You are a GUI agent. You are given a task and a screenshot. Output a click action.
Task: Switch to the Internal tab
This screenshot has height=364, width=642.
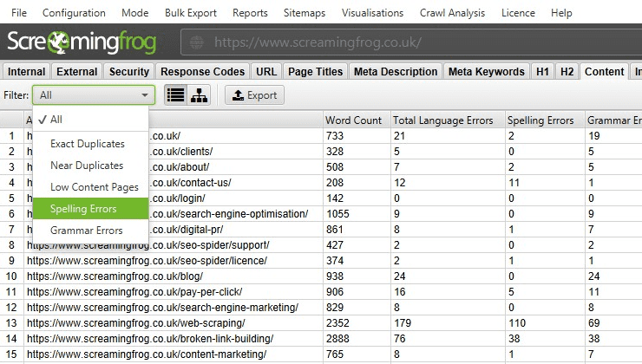click(x=26, y=72)
